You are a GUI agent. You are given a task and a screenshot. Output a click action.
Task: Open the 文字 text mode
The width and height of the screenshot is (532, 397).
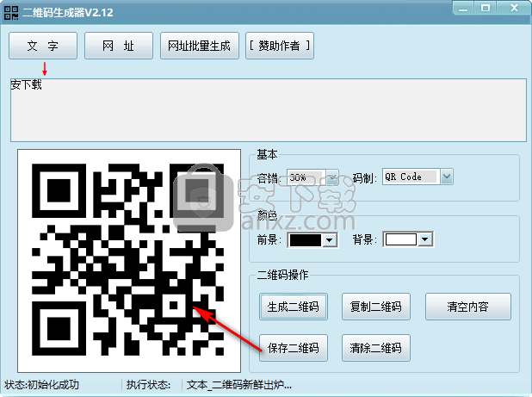click(x=43, y=46)
